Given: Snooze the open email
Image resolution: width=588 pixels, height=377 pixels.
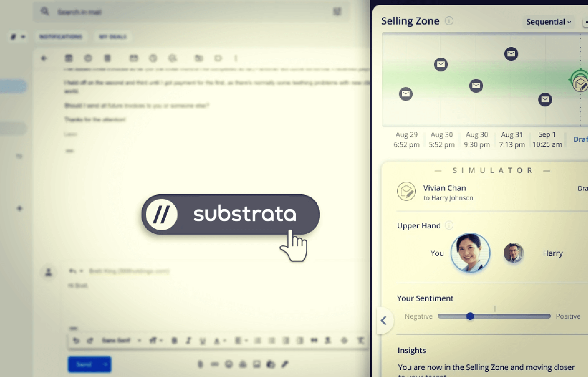Looking at the screenshot, I should point(153,58).
